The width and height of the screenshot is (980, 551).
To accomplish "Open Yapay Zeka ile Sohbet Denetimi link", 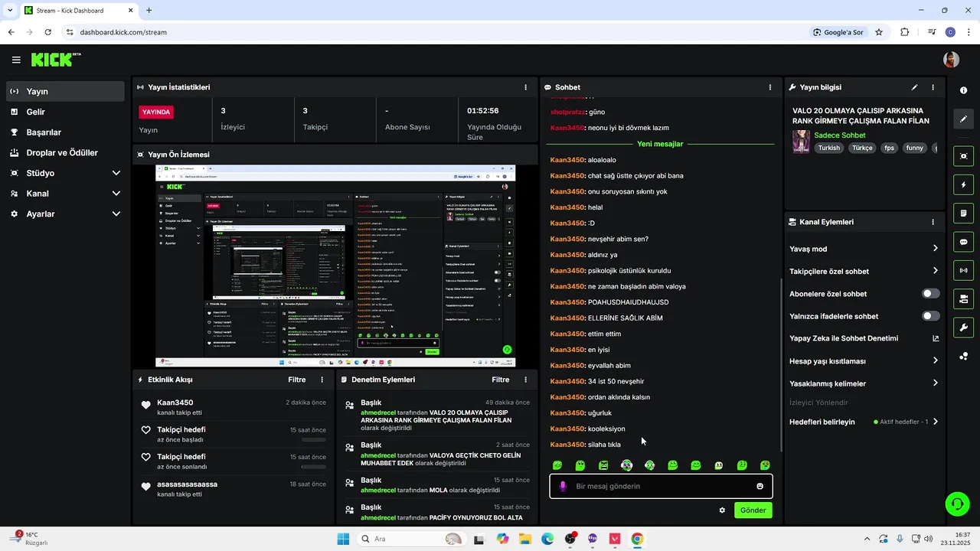I will pyautogui.click(x=864, y=338).
